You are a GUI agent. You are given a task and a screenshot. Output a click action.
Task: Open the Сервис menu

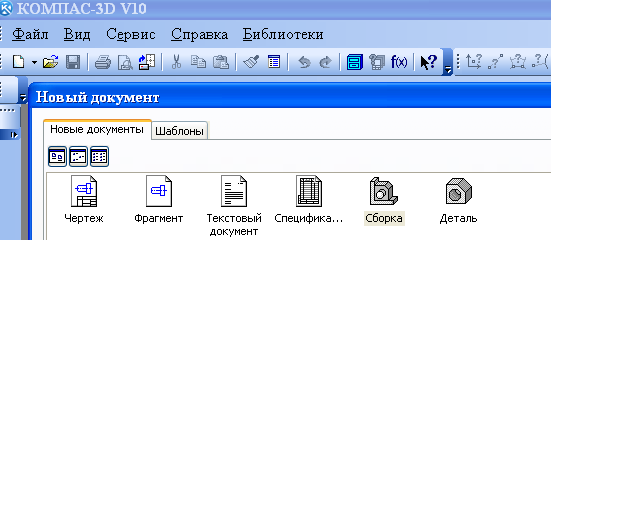click(131, 34)
